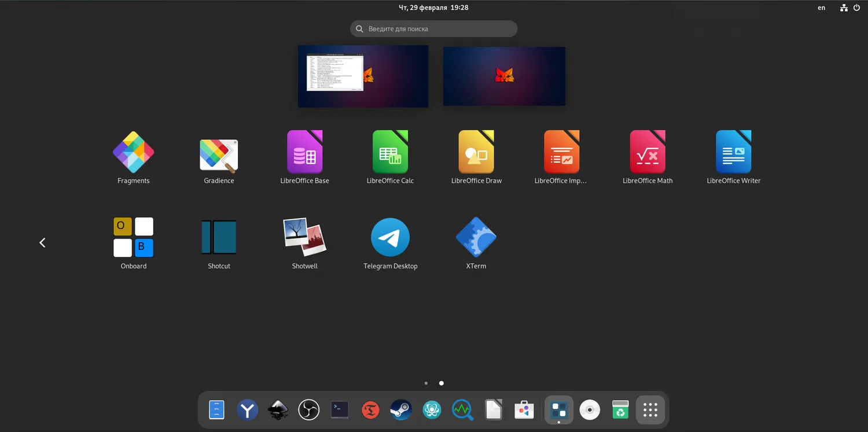Viewport: 868px width, 432px height.
Task: Start XTerm from the app grid
Action: pos(476,237)
